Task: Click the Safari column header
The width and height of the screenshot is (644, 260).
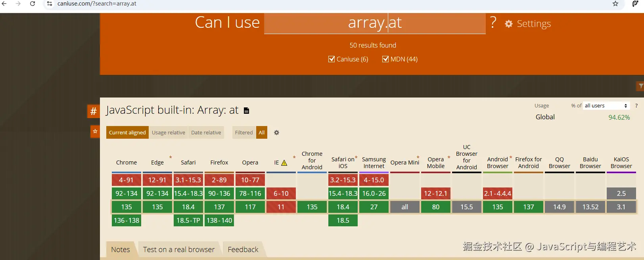Action: 188,162
